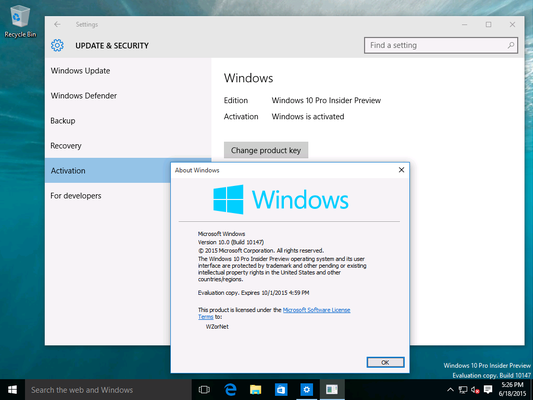Viewport: 533px width, 400px height.
Task: Show hidden system tray icons
Action: (x=450, y=390)
